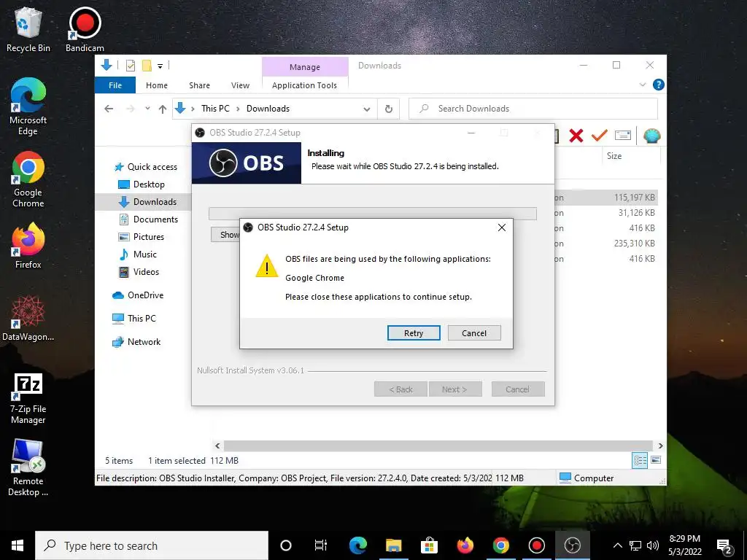Select Documents in navigation pane
Image resolution: width=747 pixels, height=560 pixels.
tap(148, 219)
